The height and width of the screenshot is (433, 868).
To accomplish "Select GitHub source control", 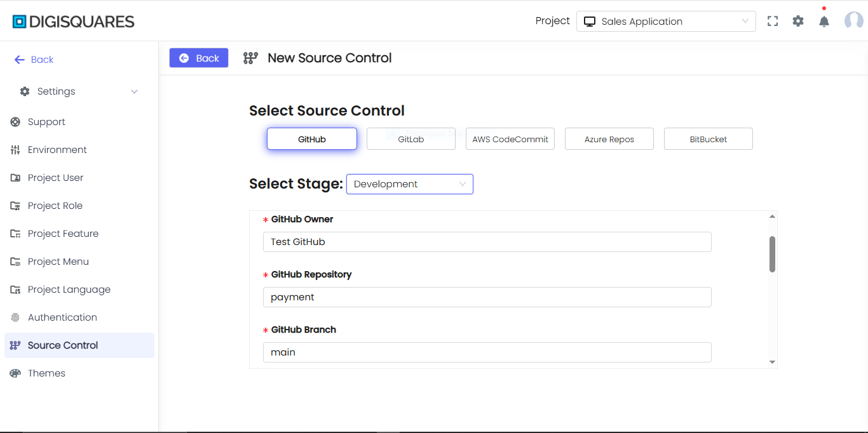I will pos(312,139).
